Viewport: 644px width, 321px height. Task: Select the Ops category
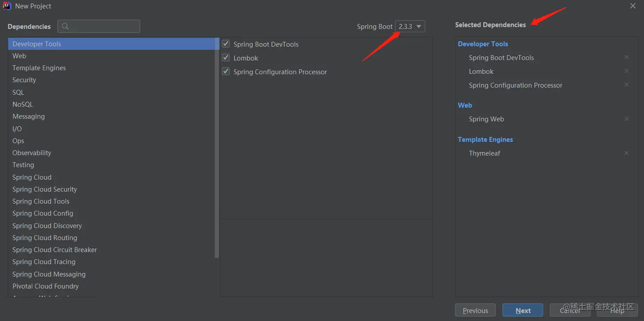111,141
